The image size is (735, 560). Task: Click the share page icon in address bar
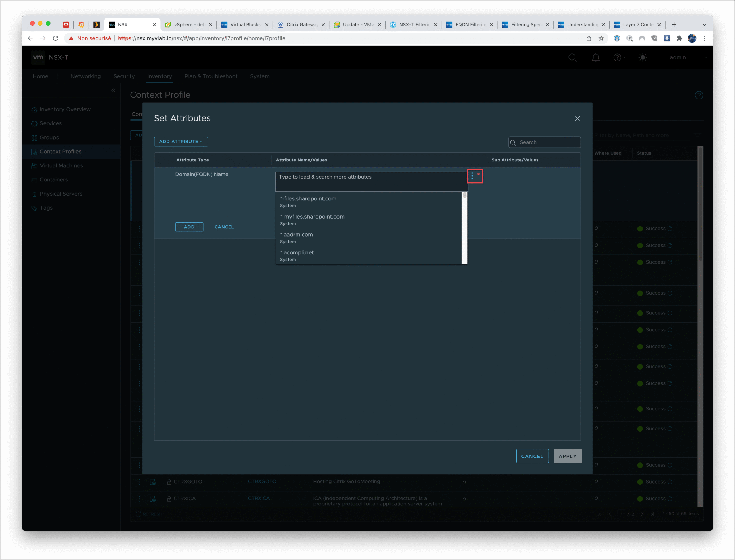coord(589,38)
